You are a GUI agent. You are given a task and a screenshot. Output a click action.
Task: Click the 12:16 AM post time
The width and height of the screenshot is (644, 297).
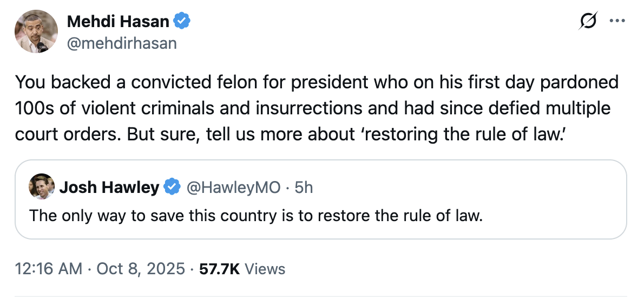point(49,268)
